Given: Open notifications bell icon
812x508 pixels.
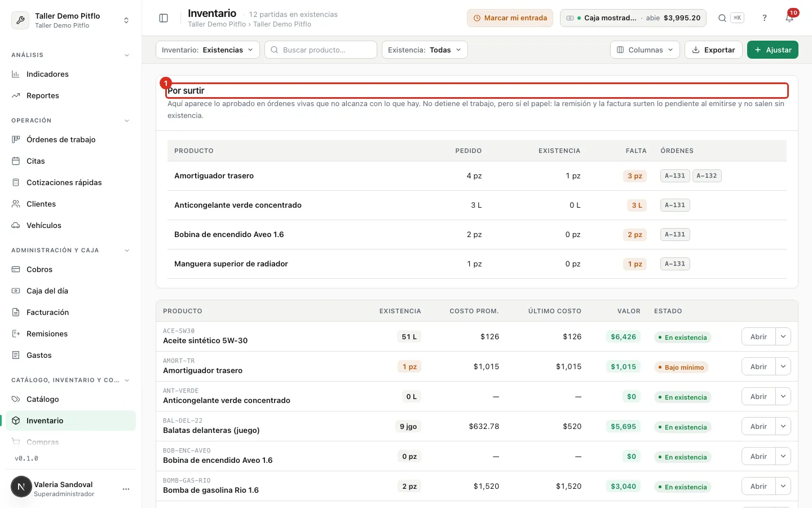Looking at the screenshot, I should click(x=789, y=18).
